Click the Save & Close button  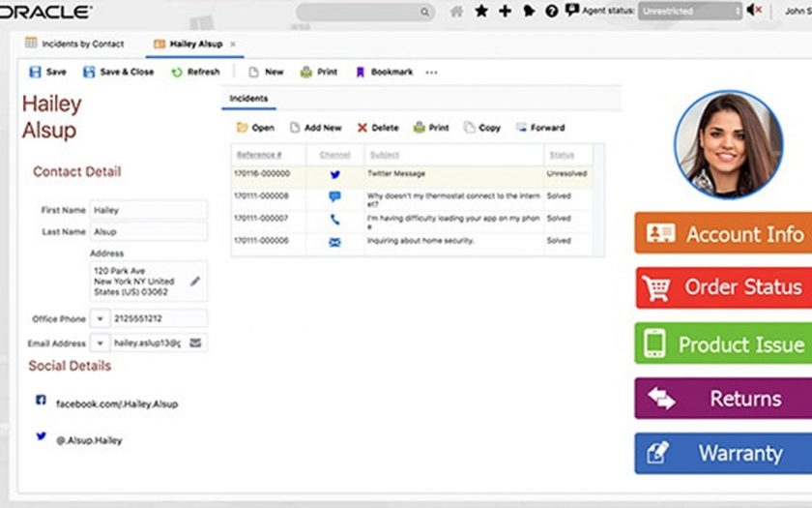point(118,73)
